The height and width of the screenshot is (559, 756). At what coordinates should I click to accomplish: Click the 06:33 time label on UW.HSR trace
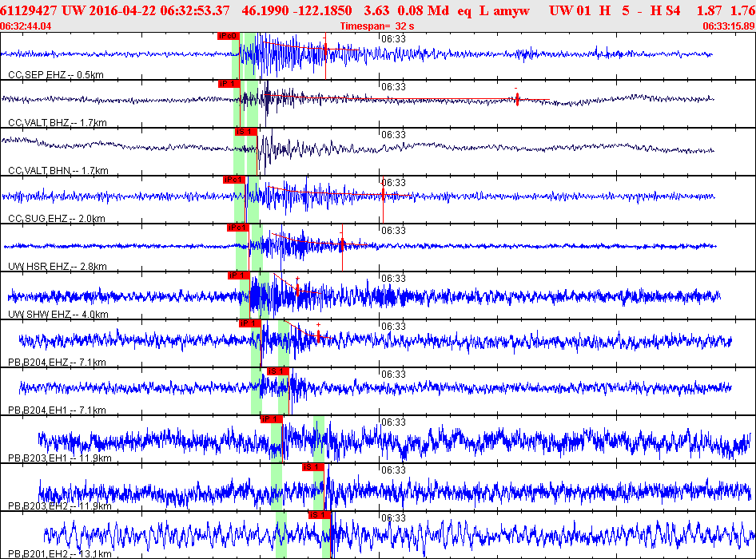pos(394,231)
